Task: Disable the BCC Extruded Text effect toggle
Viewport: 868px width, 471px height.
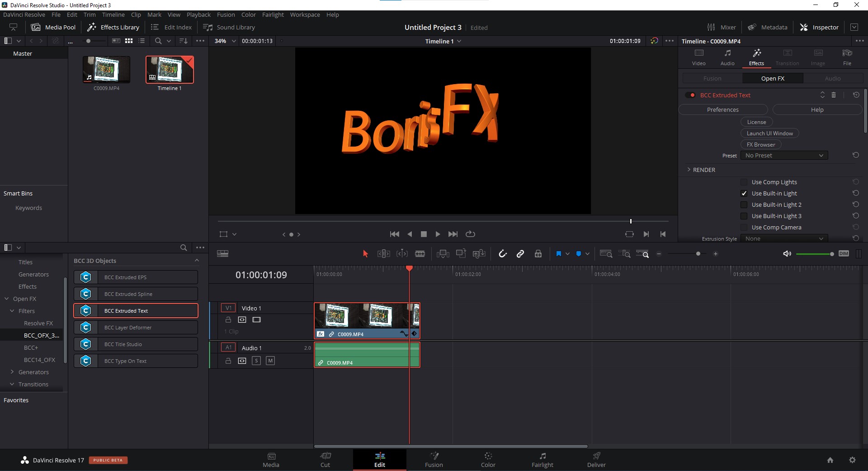Action: 690,95
